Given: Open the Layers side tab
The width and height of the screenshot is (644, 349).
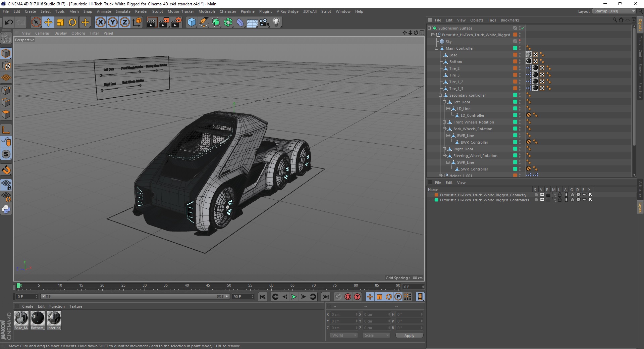Looking at the screenshot, I should pyautogui.click(x=640, y=207).
